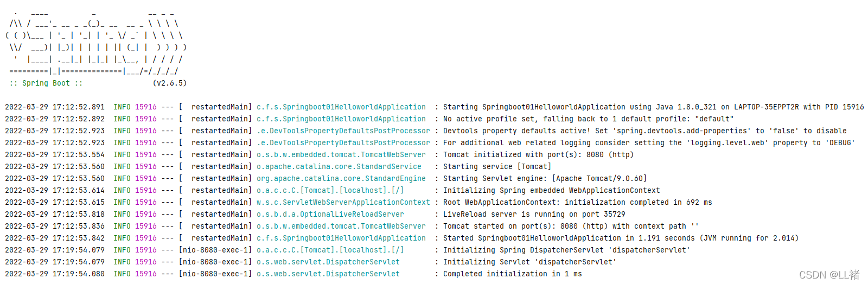Click timestamp 2022-03-29 17:19:54.080
The width and height of the screenshot is (868, 285).
pyautogui.click(x=55, y=274)
